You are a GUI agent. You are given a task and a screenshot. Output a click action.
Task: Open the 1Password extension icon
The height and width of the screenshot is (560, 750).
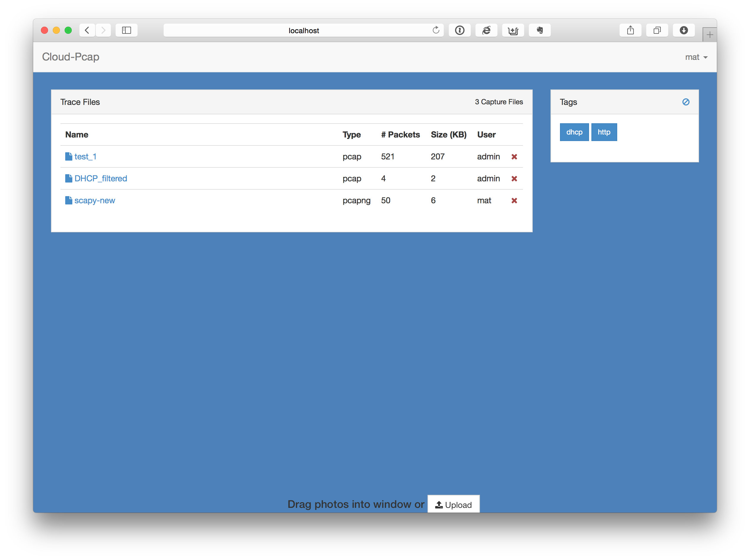pyautogui.click(x=459, y=30)
